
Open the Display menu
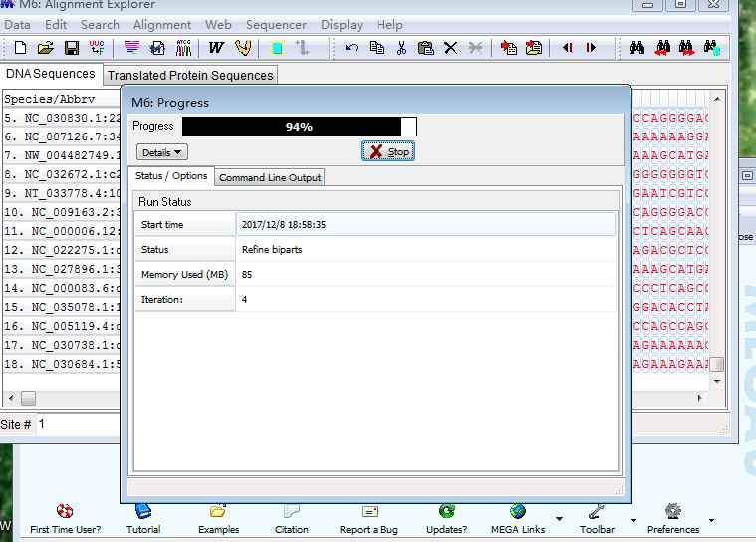[x=342, y=25]
